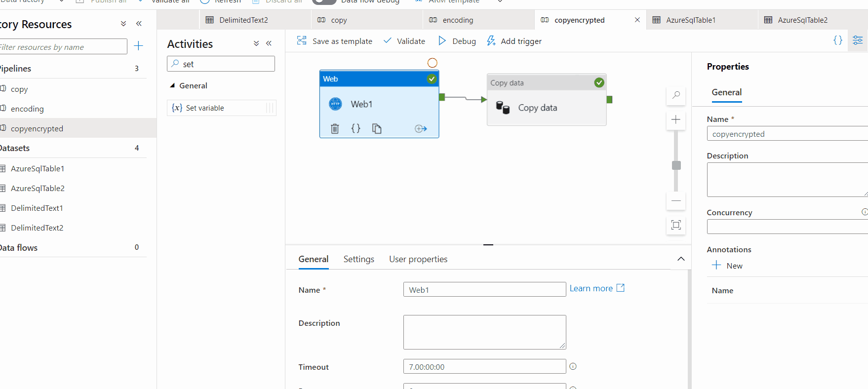The width and height of the screenshot is (868, 389).
Task: Close the copyencrypted tab
Action: tap(637, 20)
